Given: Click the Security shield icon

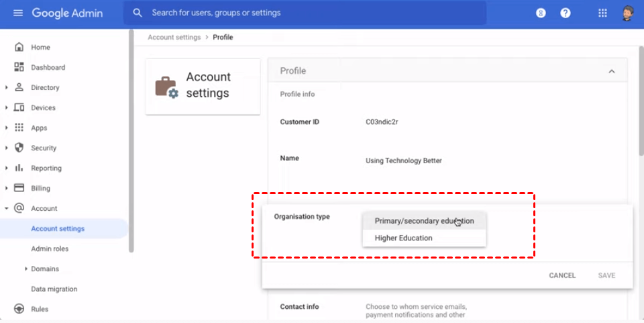Looking at the screenshot, I should coord(19,148).
